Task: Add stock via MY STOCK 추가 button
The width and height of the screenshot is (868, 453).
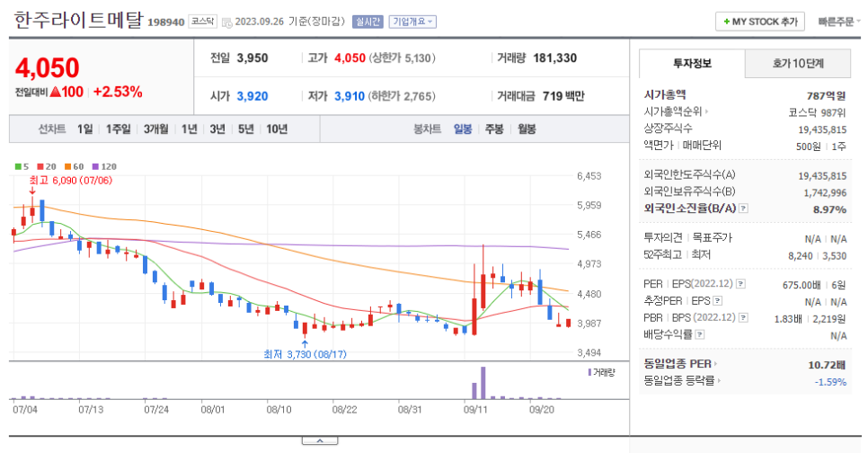Action: point(760,22)
